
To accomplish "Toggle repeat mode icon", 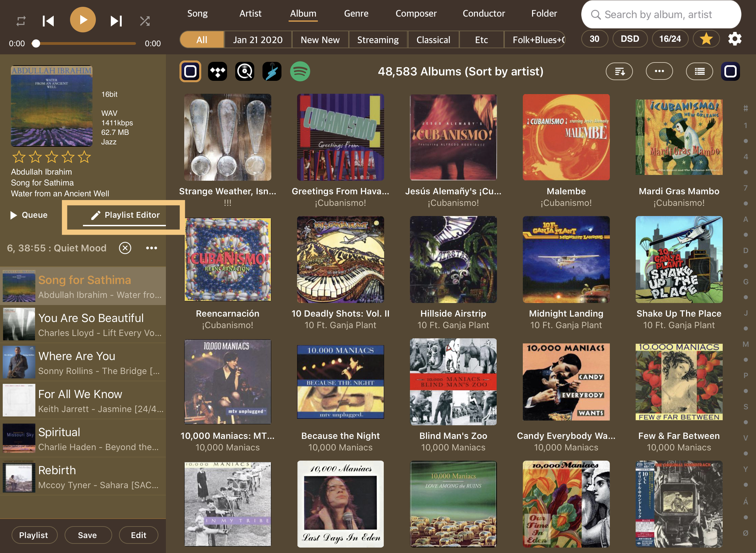I will [x=21, y=21].
